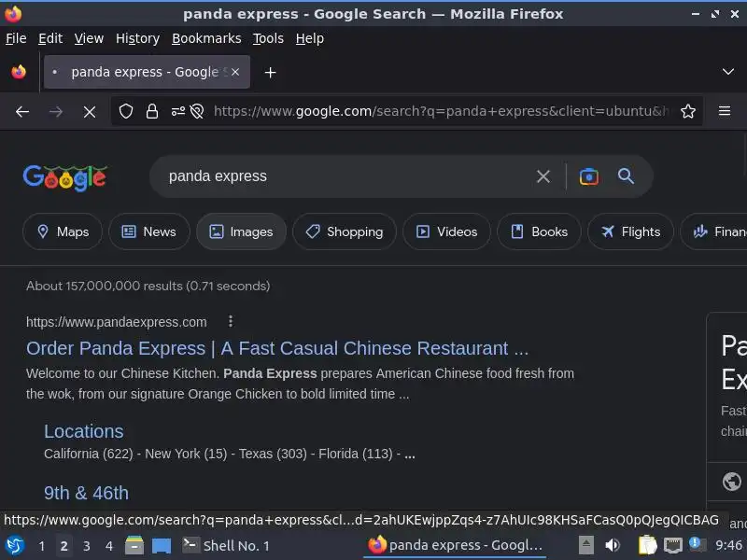Open the about-this-result three dots menu

(231, 321)
